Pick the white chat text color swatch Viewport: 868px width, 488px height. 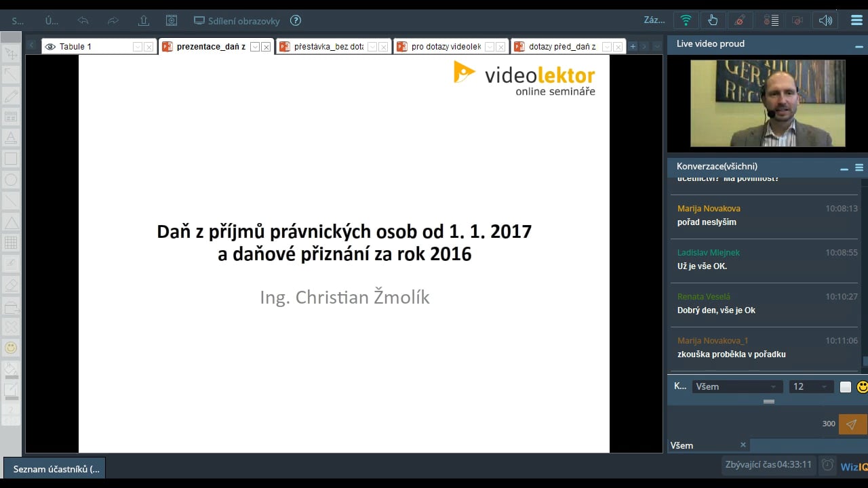pos(845,387)
